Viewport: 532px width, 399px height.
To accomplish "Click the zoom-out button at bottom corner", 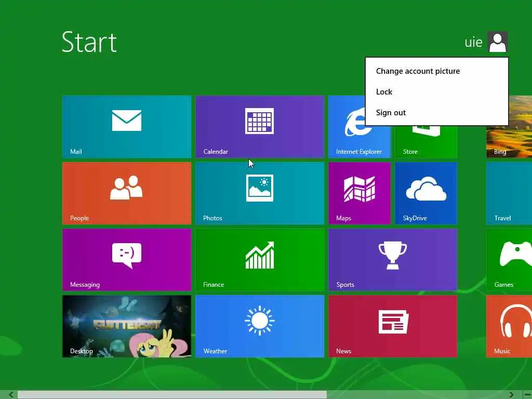I will 527,395.
